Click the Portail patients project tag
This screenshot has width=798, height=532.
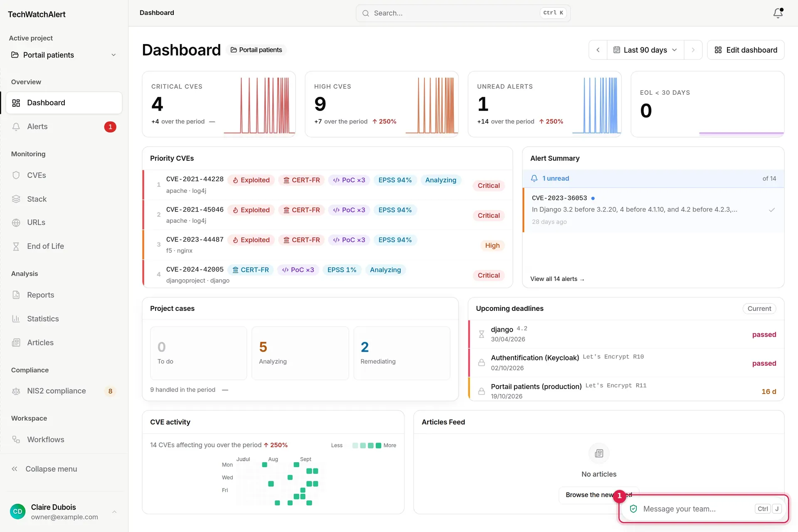click(x=256, y=50)
